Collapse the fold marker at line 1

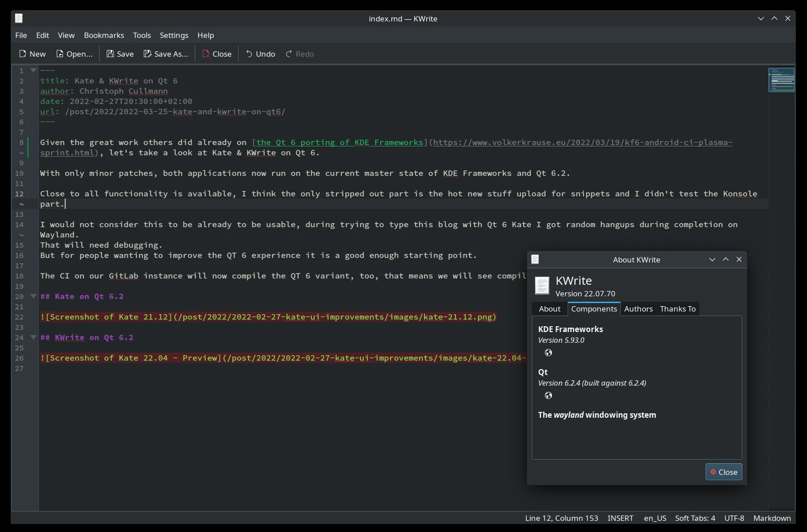(33, 70)
